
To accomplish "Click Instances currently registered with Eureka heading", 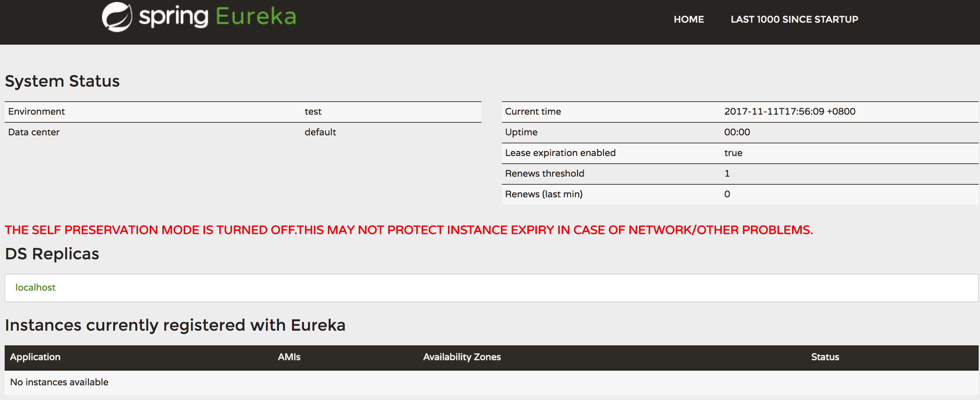I will click(x=175, y=325).
